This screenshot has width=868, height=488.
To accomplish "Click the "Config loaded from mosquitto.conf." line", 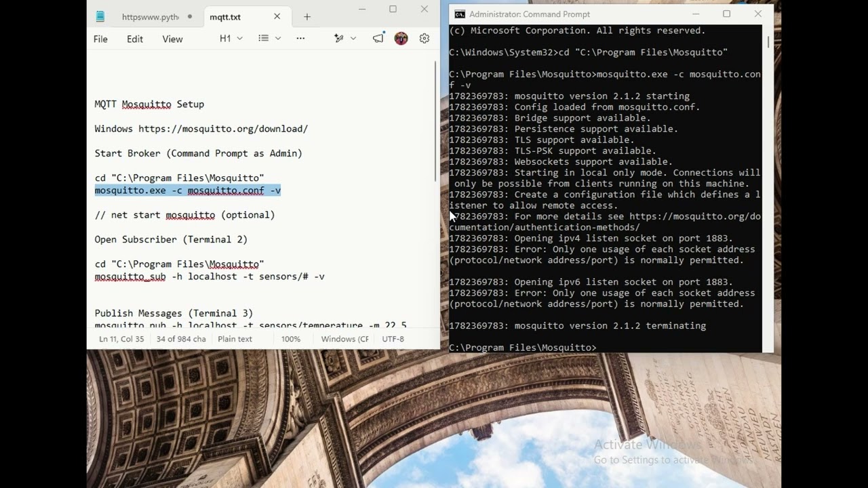I will (x=574, y=107).
